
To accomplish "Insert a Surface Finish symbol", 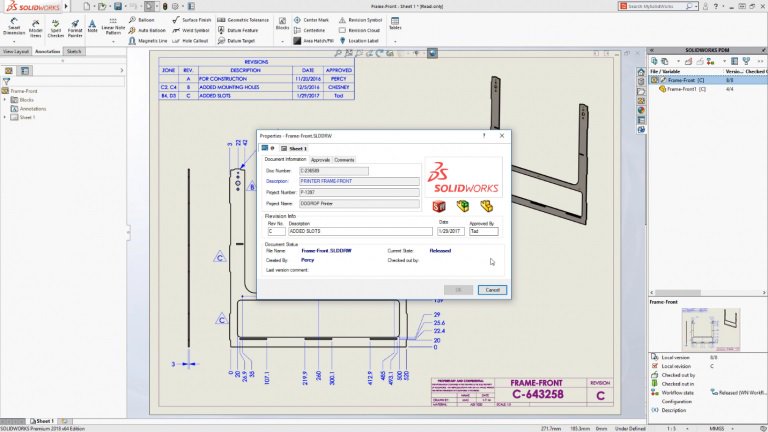I will point(192,20).
